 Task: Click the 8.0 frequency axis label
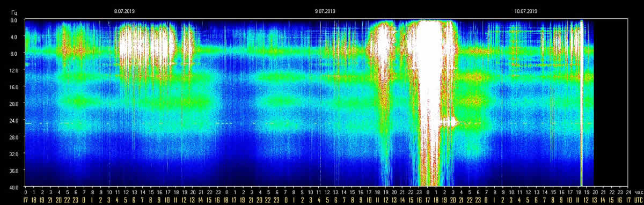pyautogui.click(x=14, y=54)
